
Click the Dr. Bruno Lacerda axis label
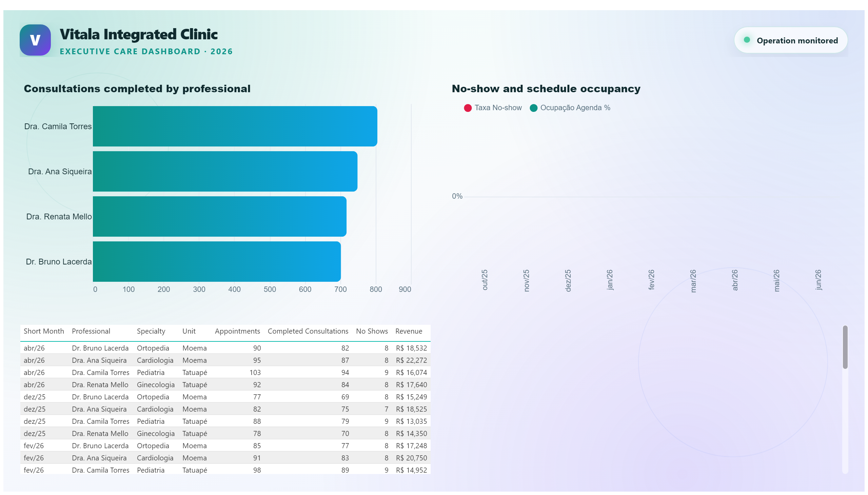click(x=58, y=262)
